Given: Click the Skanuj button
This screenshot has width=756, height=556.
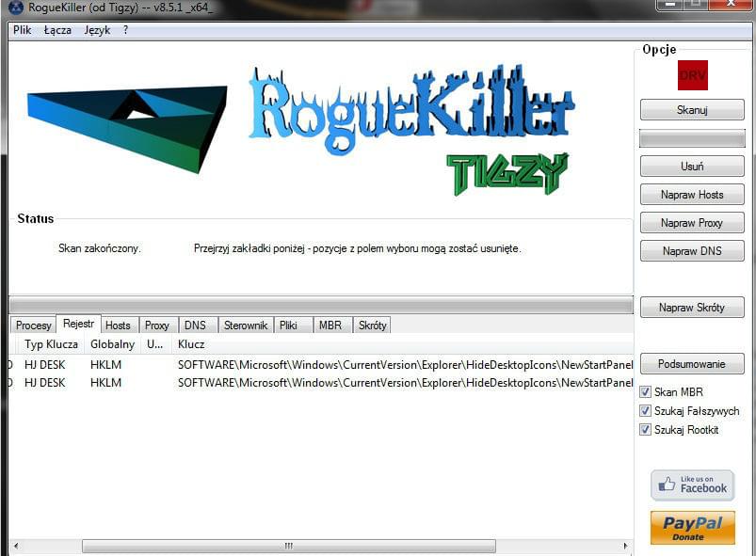Looking at the screenshot, I should click(x=692, y=110).
